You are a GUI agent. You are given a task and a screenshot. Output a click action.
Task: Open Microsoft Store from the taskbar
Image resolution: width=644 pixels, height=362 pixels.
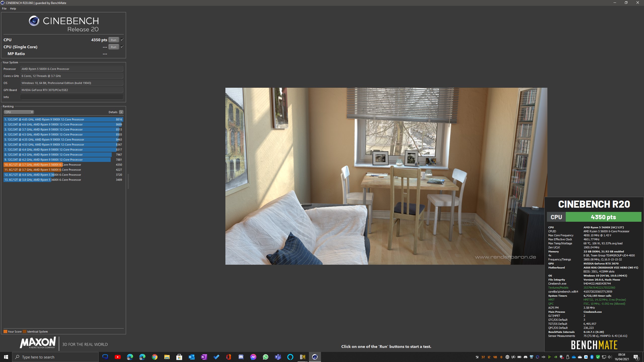click(179, 357)
